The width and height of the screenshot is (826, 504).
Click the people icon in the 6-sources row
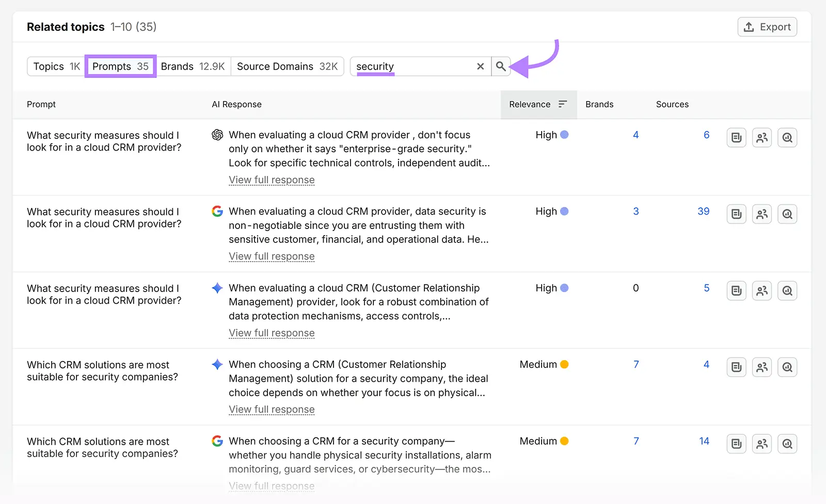pyautogui.click(x=762, y=138)
